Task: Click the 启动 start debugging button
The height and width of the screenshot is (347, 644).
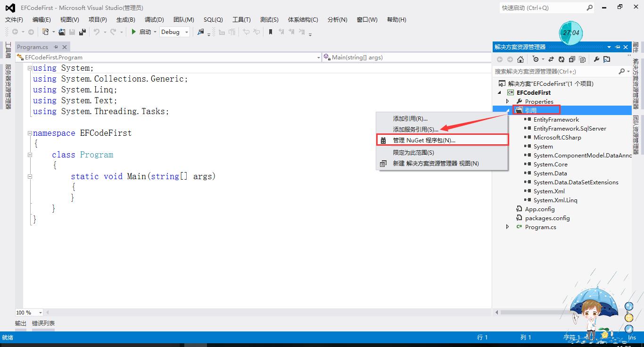Action: (x=141, y=32)
